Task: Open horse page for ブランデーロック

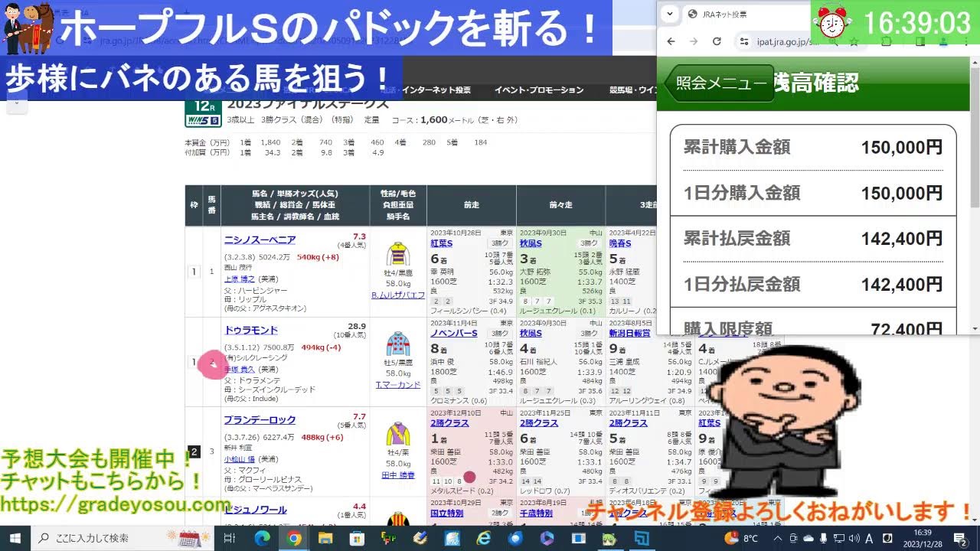Action: [x=260, y=420]
